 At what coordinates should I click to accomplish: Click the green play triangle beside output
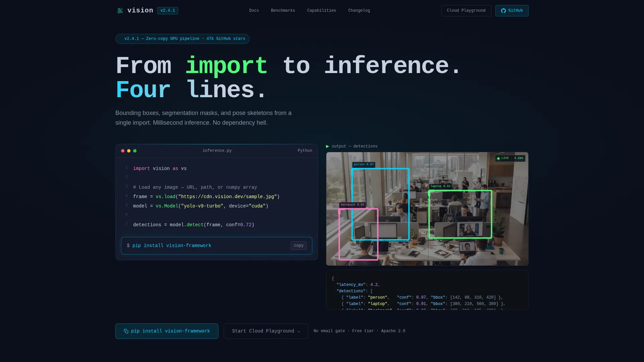point(327,146)
